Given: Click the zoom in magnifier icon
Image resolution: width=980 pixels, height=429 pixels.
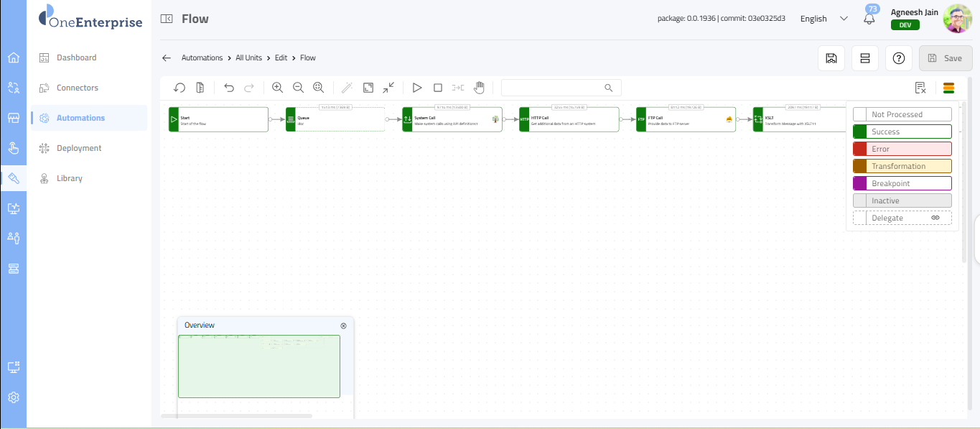Looking at the screenshot, I should tap(278, 88).
